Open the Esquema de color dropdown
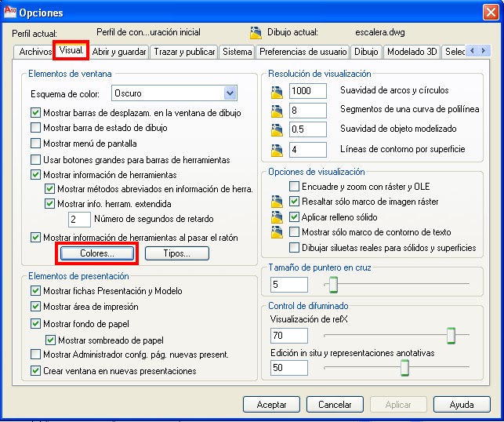 tap(174, 93)
